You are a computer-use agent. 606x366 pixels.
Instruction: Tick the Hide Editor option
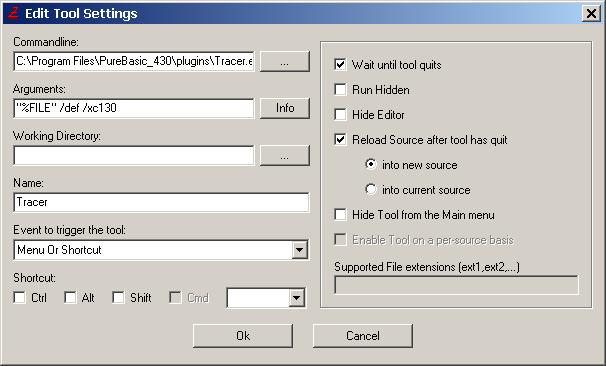click(340, 115)
